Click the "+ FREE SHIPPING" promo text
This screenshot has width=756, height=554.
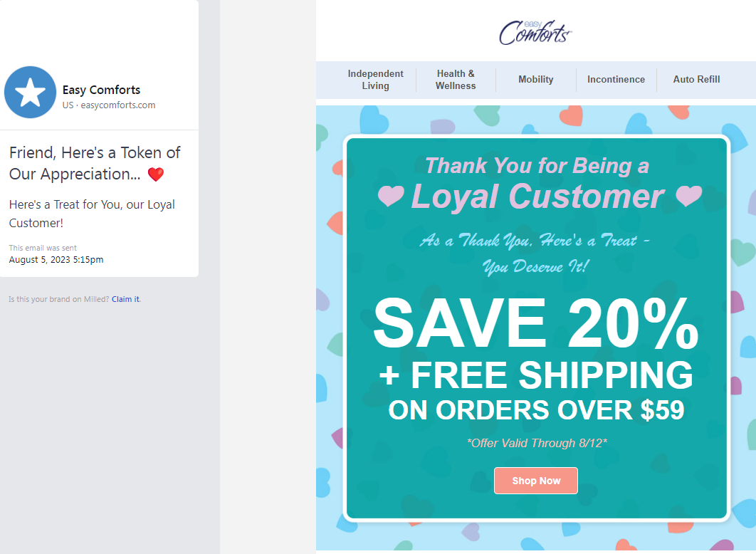coord(535,375)
